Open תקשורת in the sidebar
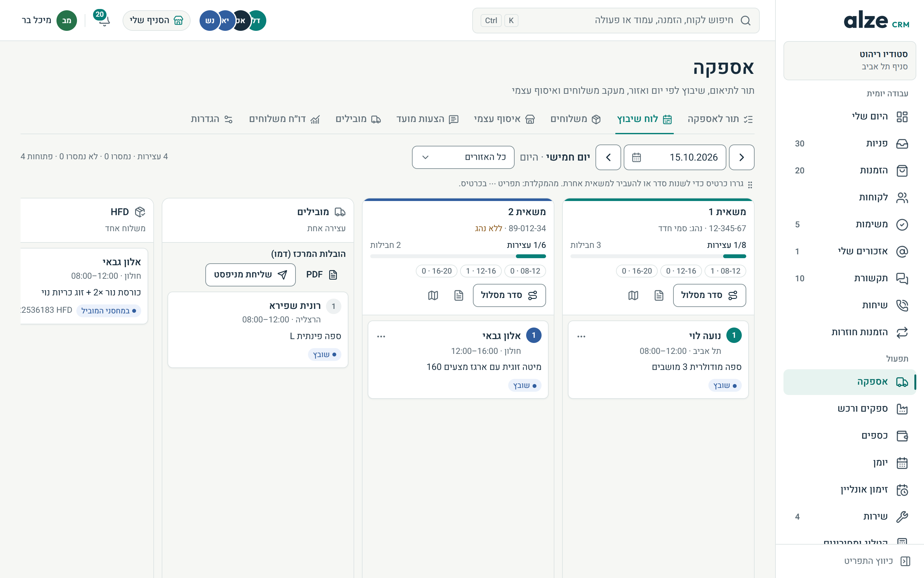924x578 pixels. coord(850,278)
